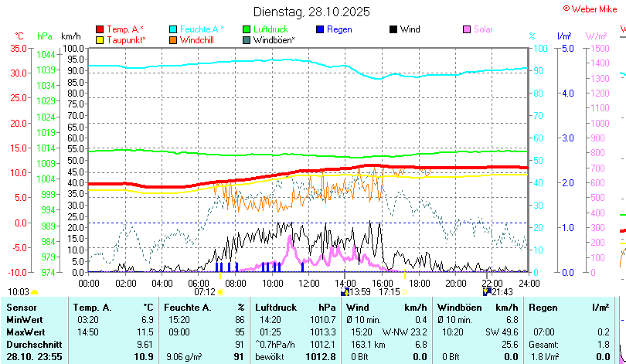Click the 12:00 time marker on axis
Screen dimensions: 626x364
click(308, 282)
